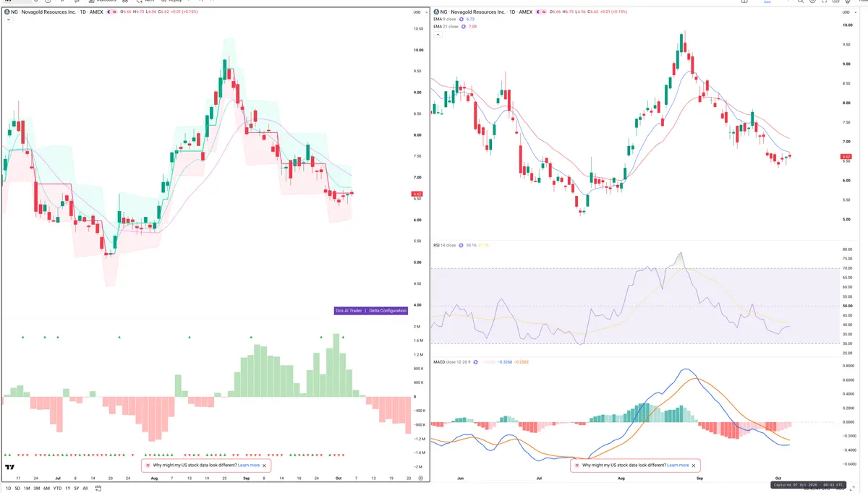This screenshot has height=493, width=868.
Task: Click the Aug label on left time axis
Action: pyautogui.click(x=153, y=478)
